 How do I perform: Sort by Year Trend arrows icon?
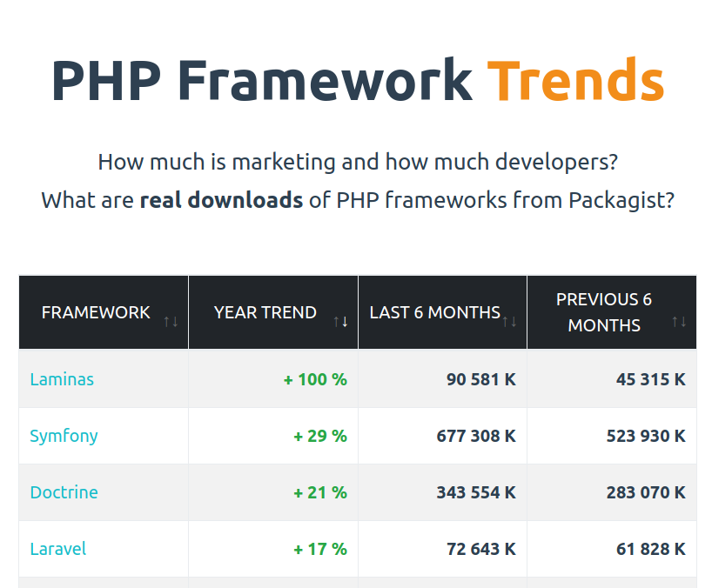340,322
